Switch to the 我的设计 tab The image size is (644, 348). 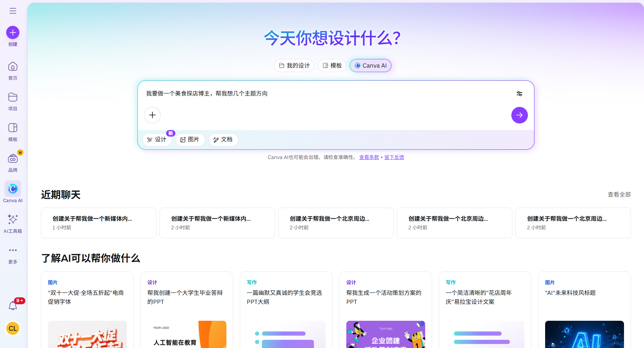click(294, 65)
